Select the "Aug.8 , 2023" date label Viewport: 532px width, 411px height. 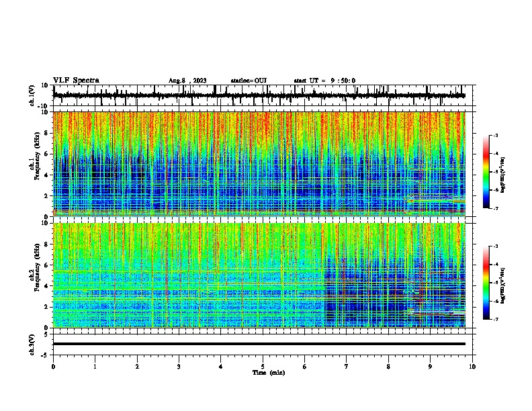(187, 81)
